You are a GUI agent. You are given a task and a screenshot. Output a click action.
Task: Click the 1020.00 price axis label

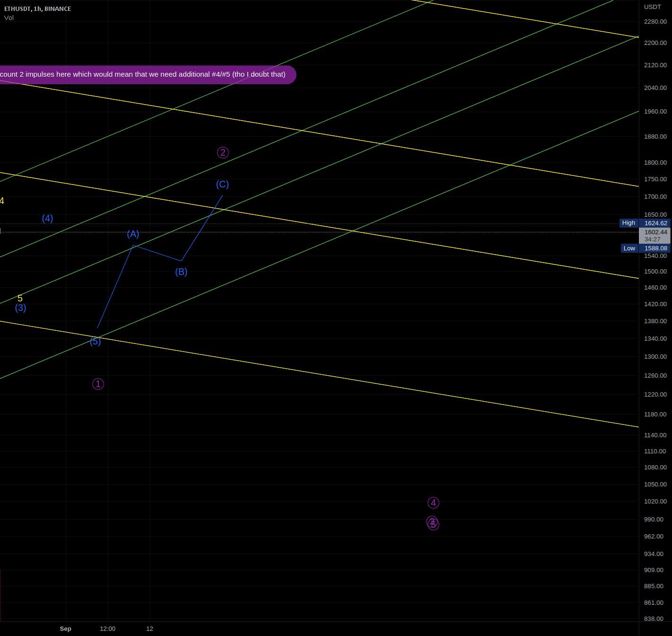click(x=655, y=502)
